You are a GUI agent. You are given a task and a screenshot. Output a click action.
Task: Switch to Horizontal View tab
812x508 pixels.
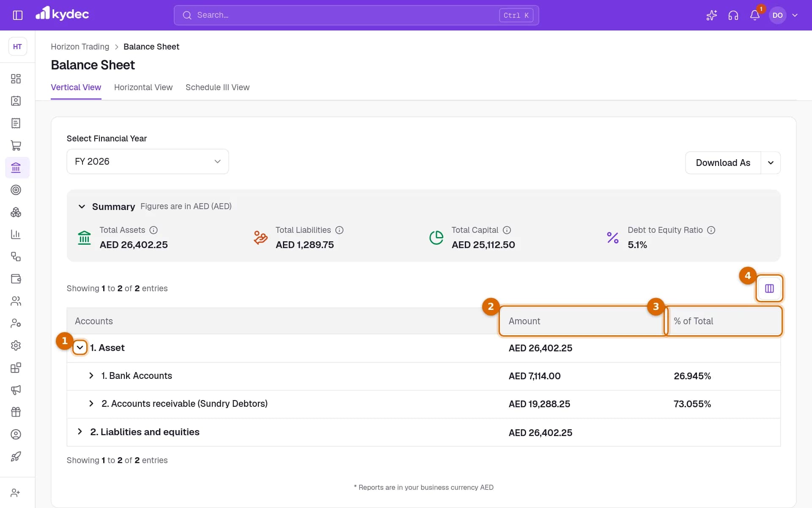pyautogui.click(x=143, y=87)
